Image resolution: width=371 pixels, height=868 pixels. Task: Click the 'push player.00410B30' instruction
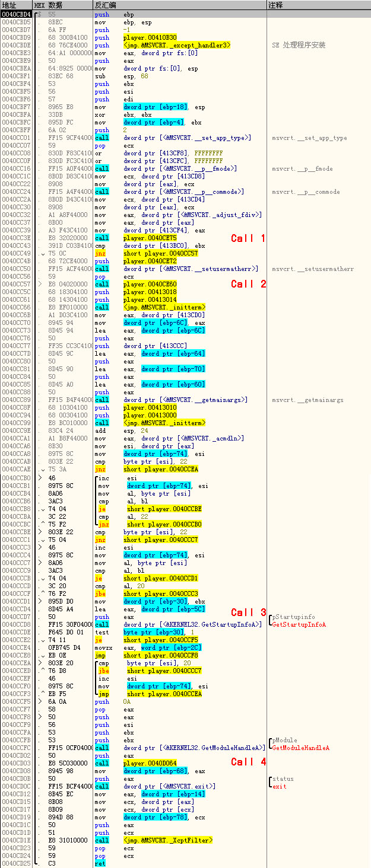click(136, 37)
